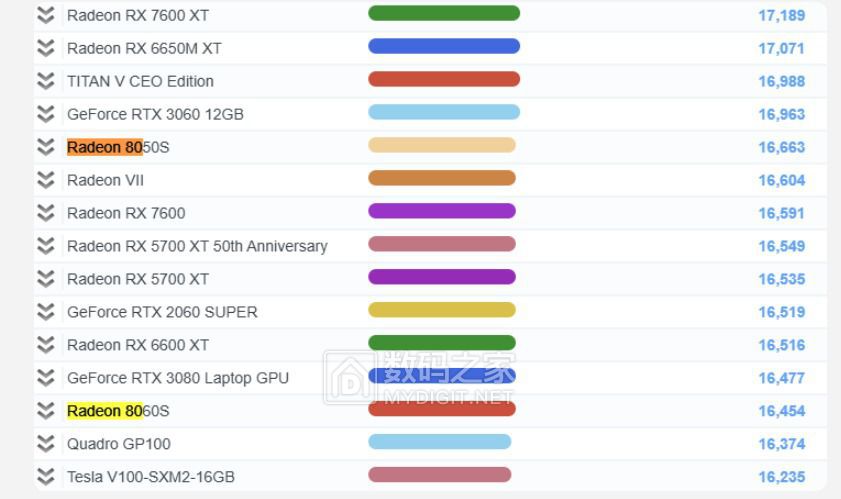Click score value 16,516
The width and height of the screenshot is (841, 499).
[781, 345]
